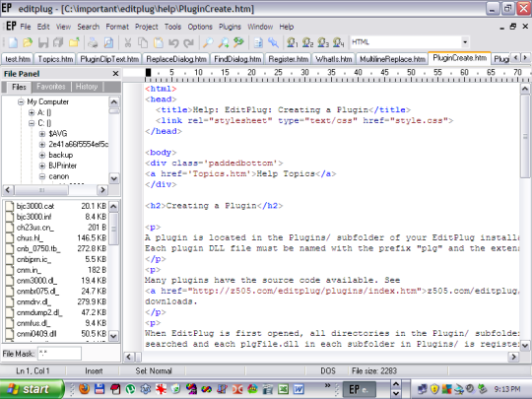The width and height of the screenshot is (532, 399).
Task: Open the Plugins menu
Action: coord(230,27)
